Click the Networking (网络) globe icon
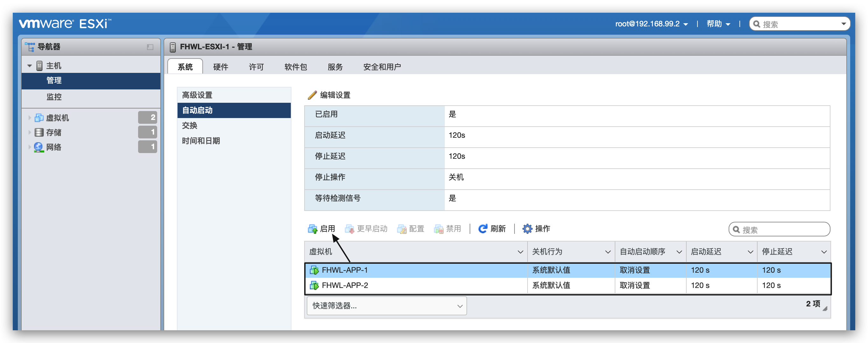Screen dimensions: 868x343 (39, 147)
